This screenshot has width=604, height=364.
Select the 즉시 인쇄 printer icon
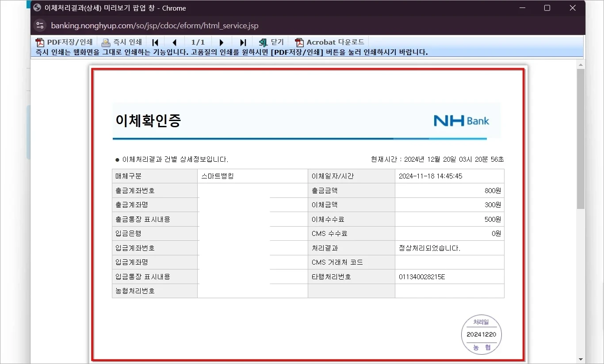[x=106, y=42]
